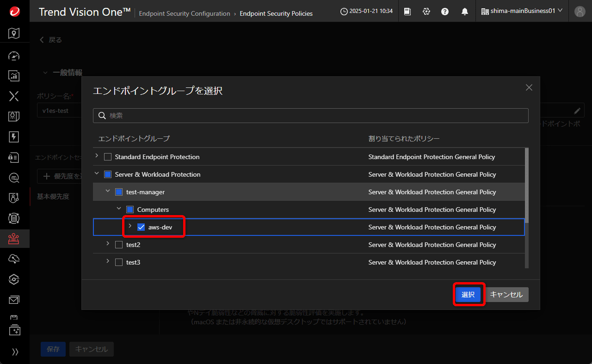Collapse the test-manager tree node
The image size is (592, 364).
(x=108, y=191)
